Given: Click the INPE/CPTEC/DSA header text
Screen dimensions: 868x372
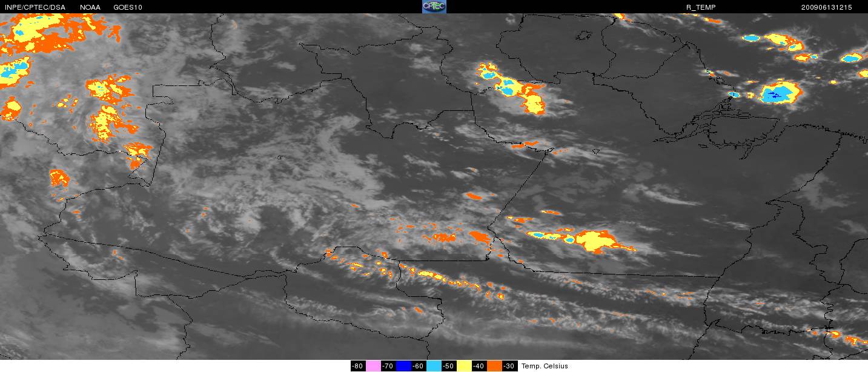Looking at the screenshot, I should pyautogui.click(x=35, y=7).
